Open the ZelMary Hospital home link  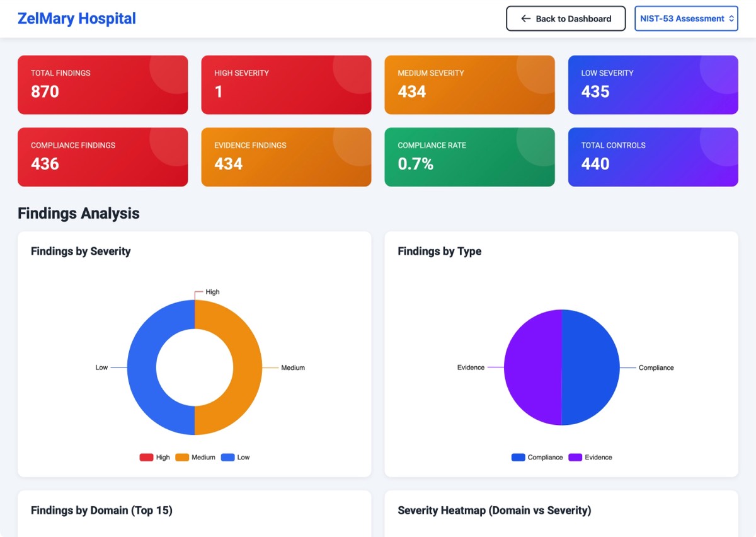77,18
